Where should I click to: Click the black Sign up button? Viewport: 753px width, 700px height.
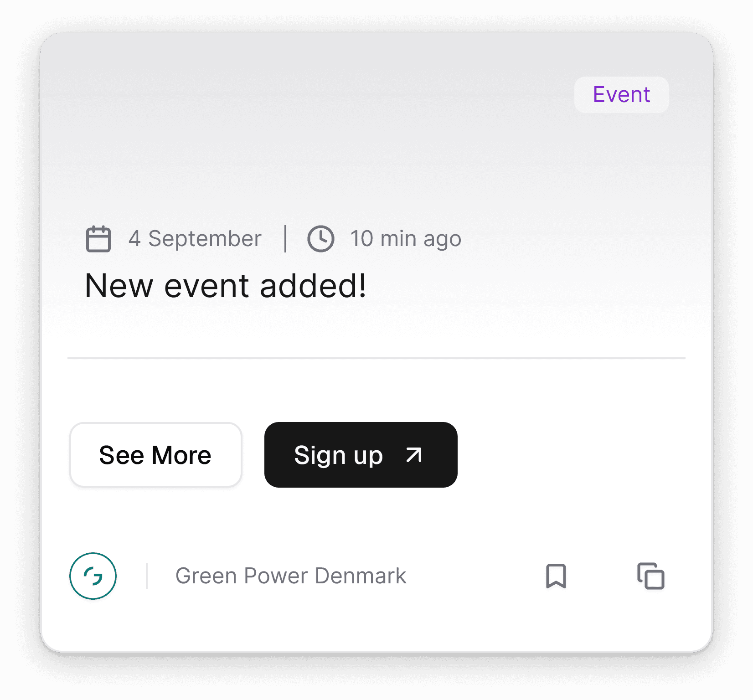[x=361, y=455]
